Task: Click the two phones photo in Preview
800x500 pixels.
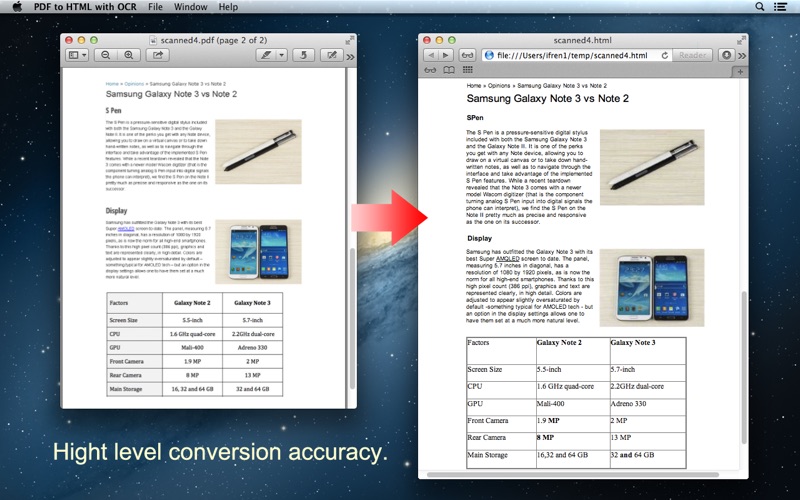Action: pos(258,252)
